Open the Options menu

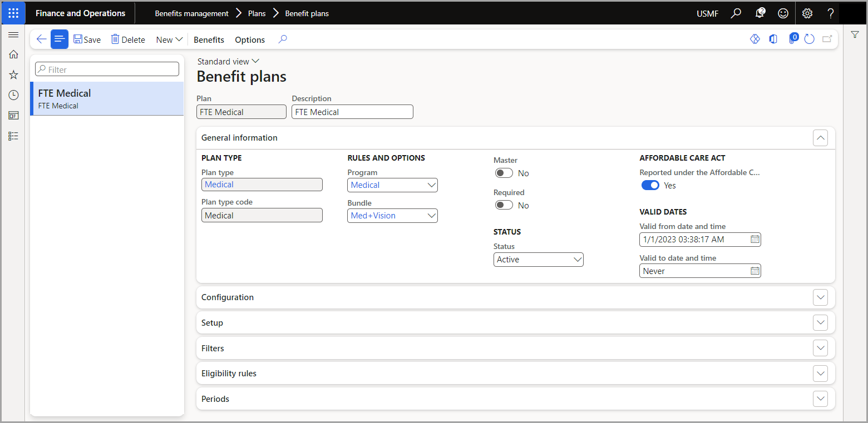coord(249,39)
